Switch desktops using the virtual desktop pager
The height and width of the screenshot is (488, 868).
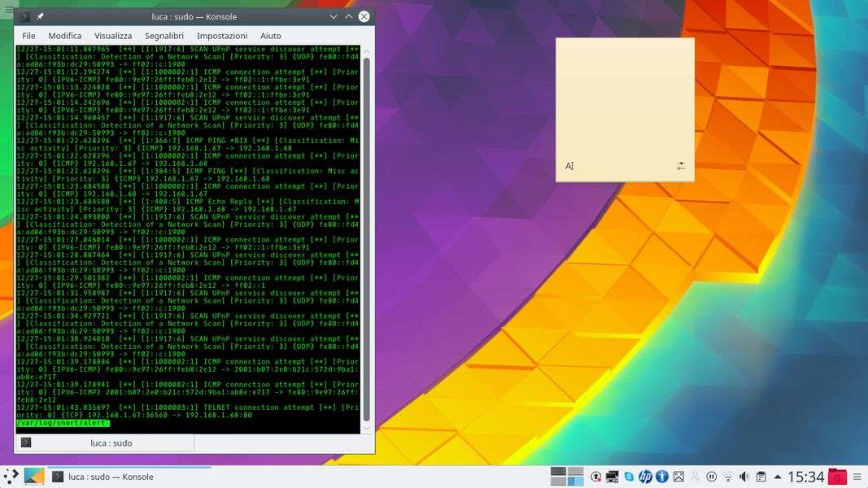coord(567,477)
